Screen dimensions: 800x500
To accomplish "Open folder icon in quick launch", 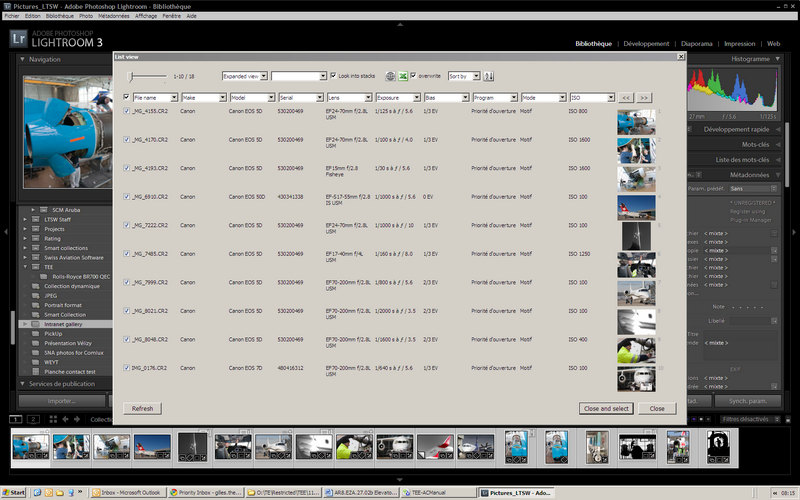I will pos(60,492).
